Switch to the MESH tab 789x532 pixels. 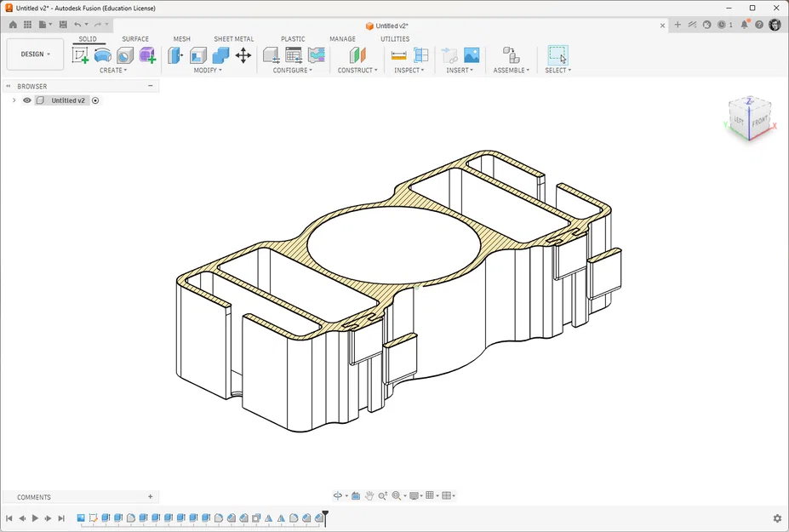coord(181,39)
